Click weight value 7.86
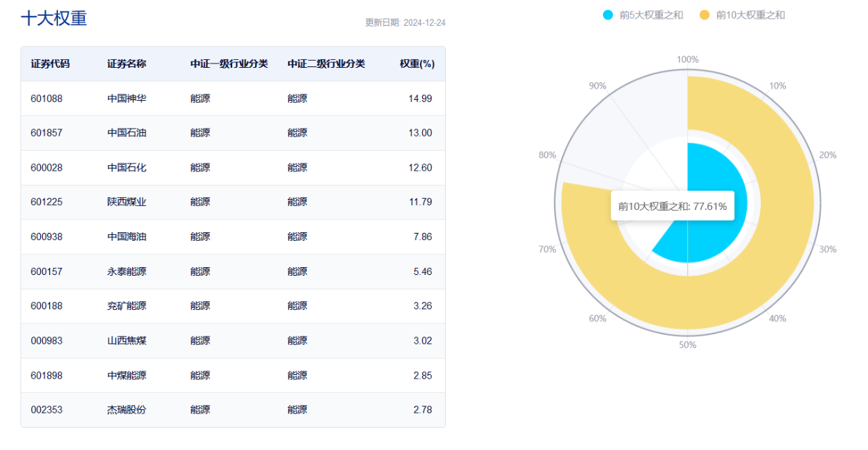The height and width of the screenshot is (450, 868). point(423,236)
